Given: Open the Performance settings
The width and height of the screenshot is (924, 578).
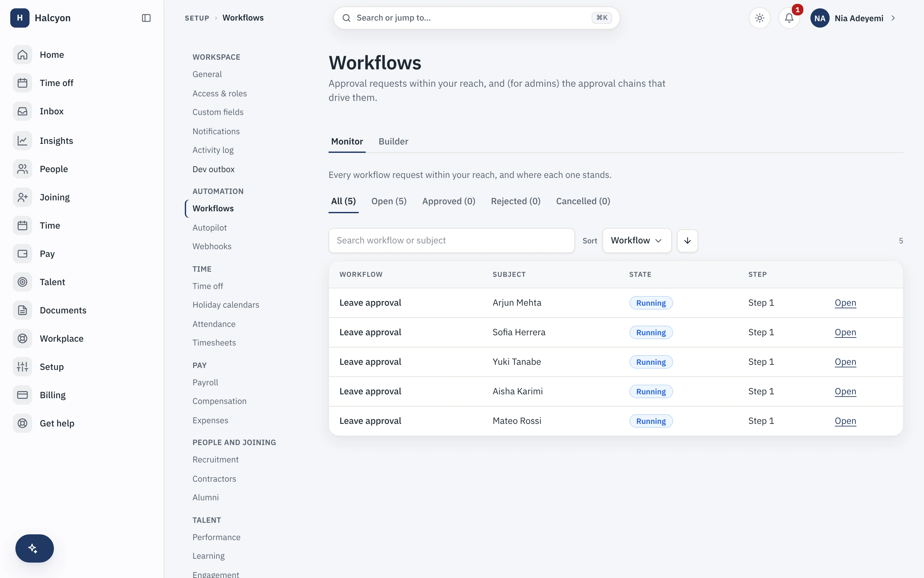Looking at the screenshot, I should pyautogui.click(x=217, y=538).
